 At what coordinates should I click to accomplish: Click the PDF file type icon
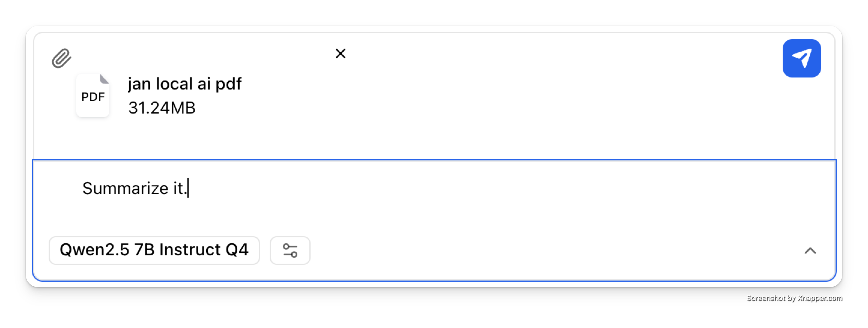point(93,97)
